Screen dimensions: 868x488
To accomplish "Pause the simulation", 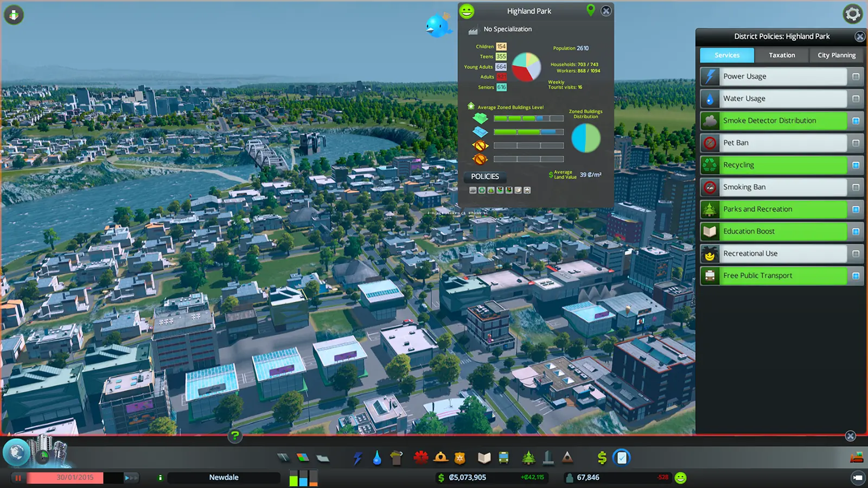I will click(x=18, y=478).
